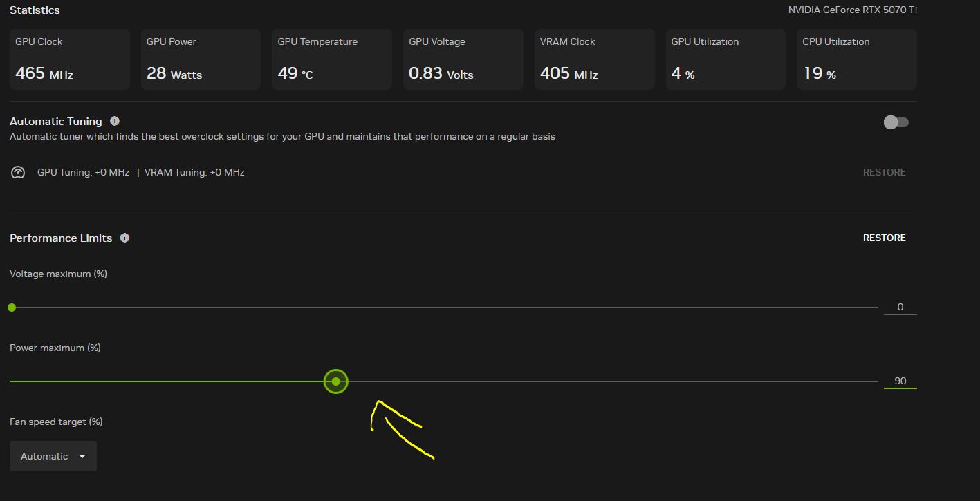Screen dimensions: 980x501
Task: Click the Voltage maximum slider handle
Action: (12, 308)
